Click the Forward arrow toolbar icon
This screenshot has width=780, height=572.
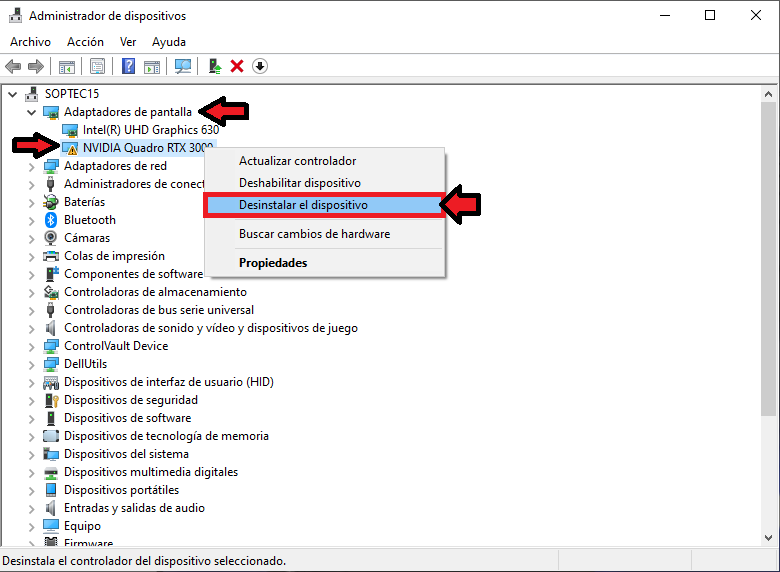[36, 66]
